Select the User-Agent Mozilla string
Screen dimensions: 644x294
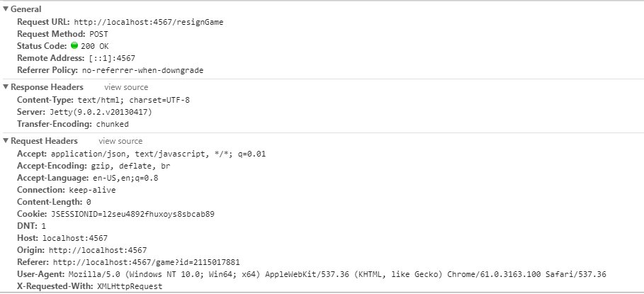coord(337,274)
